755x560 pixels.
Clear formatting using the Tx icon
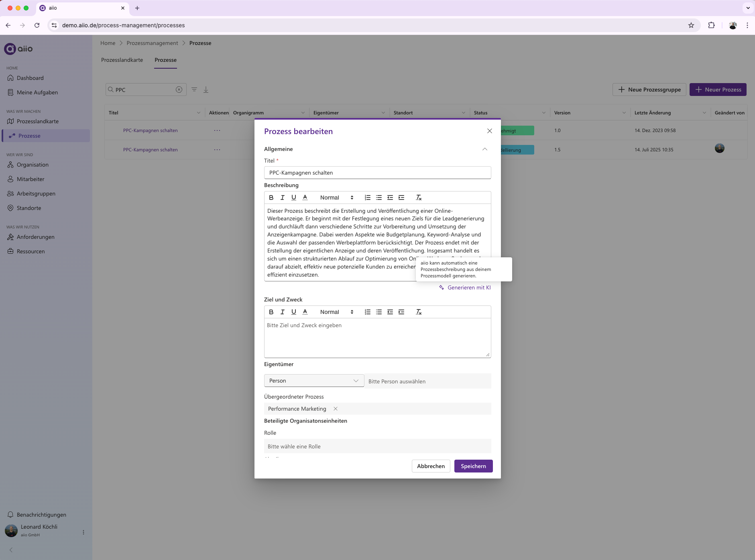click(418, 198)
